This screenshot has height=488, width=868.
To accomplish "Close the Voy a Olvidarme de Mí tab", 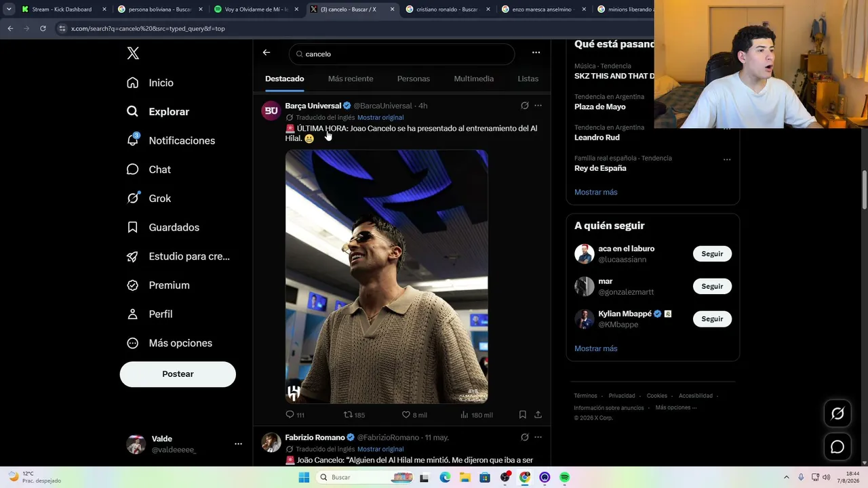I will [297, 9].
